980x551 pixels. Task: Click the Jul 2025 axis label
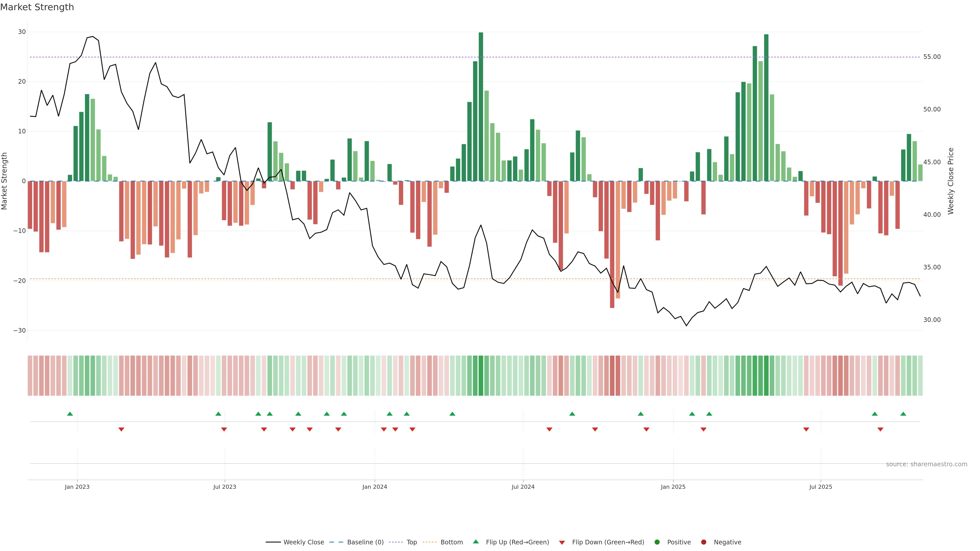pyautogui.click(x=820, y=487)
